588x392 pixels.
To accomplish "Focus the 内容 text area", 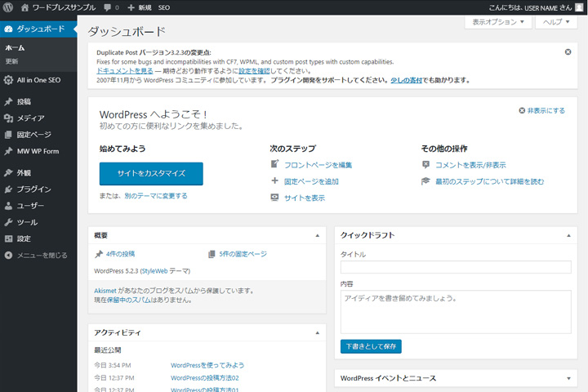I will (x=456, y=312).
